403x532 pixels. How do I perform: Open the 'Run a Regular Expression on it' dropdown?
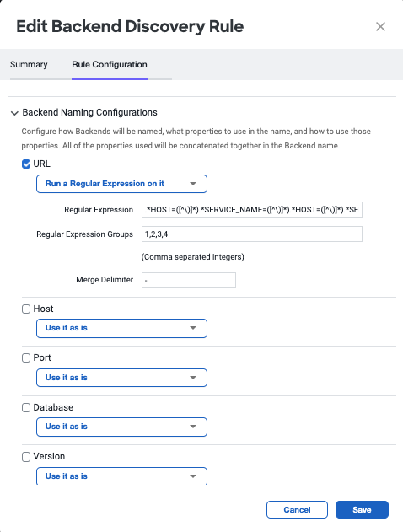click(x=121, y=184)
